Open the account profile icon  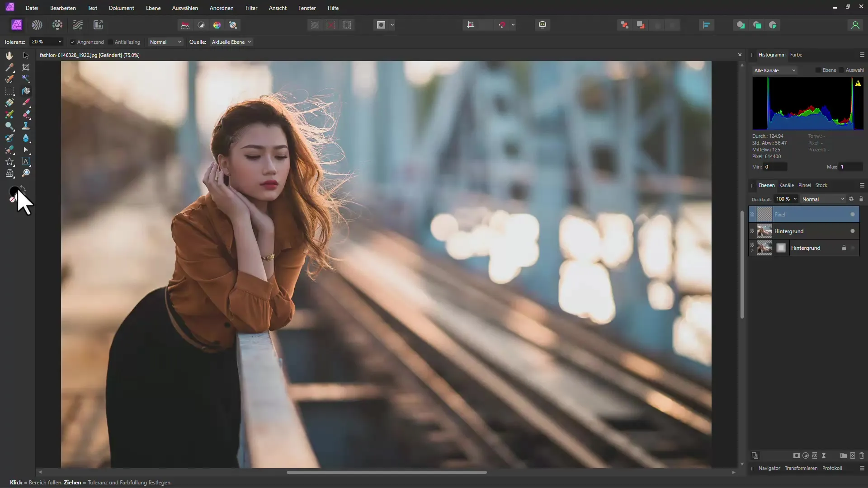coord(855,25)
